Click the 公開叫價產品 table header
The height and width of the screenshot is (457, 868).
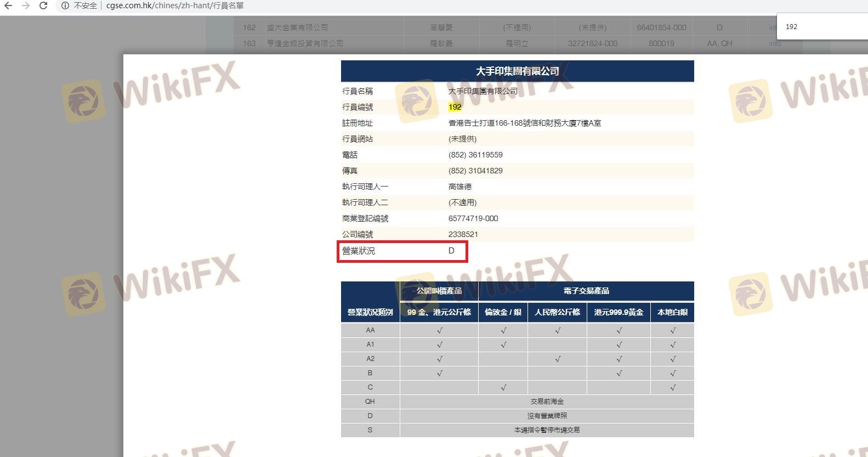click(x=439, y=291)
